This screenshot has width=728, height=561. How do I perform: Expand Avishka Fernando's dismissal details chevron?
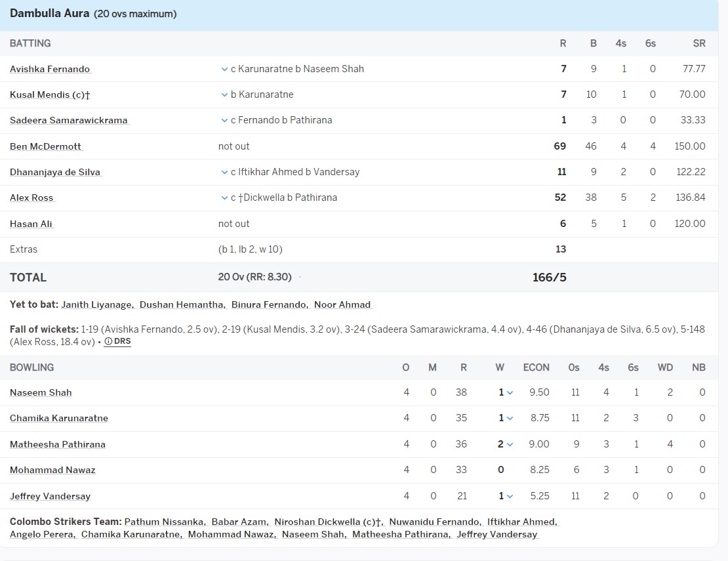point(224,69)
